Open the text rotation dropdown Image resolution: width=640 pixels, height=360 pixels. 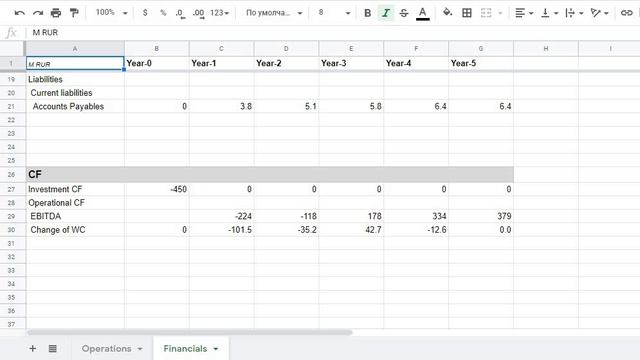point(599,13)
